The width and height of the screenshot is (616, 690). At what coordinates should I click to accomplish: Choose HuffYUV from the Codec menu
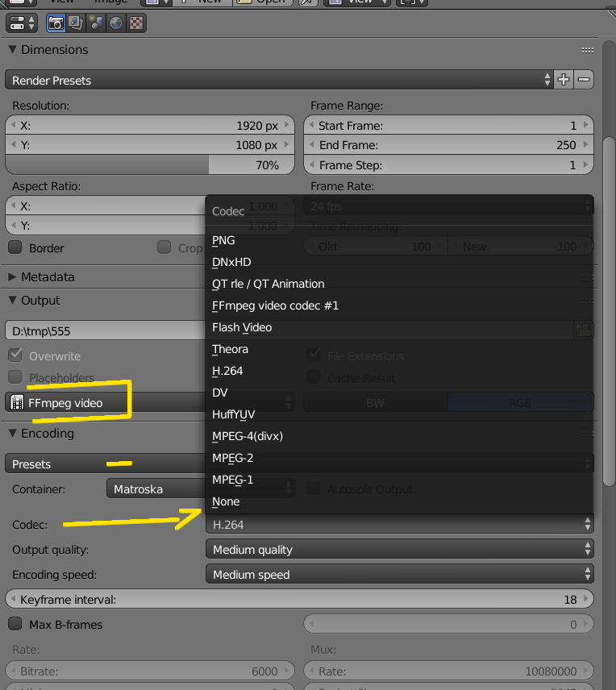tap(399, 414)
